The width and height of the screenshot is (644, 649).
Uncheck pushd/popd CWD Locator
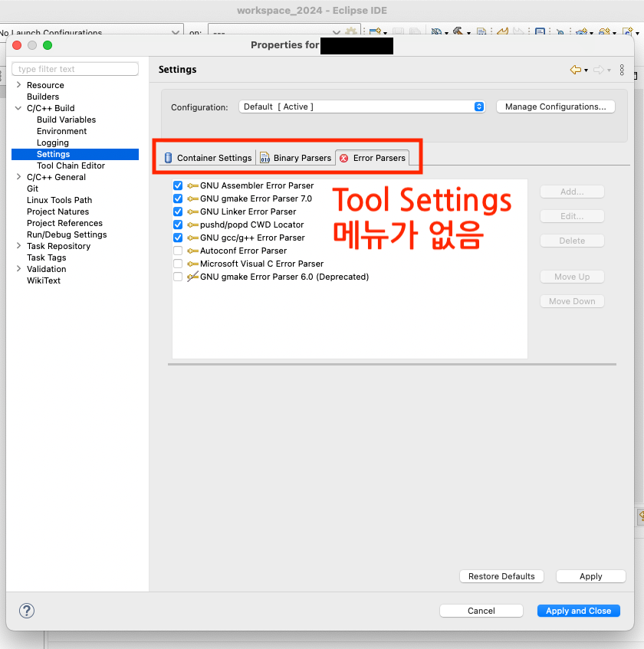coord(178,225)
